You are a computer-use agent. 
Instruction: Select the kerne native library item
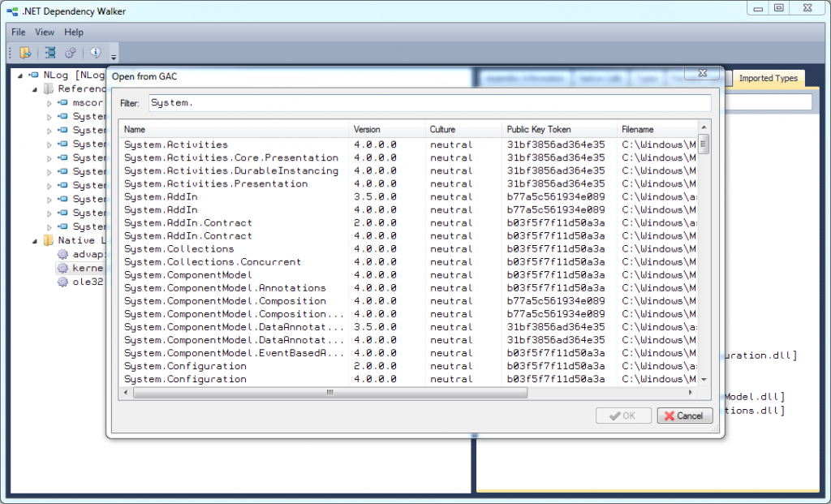click(88, 268)
